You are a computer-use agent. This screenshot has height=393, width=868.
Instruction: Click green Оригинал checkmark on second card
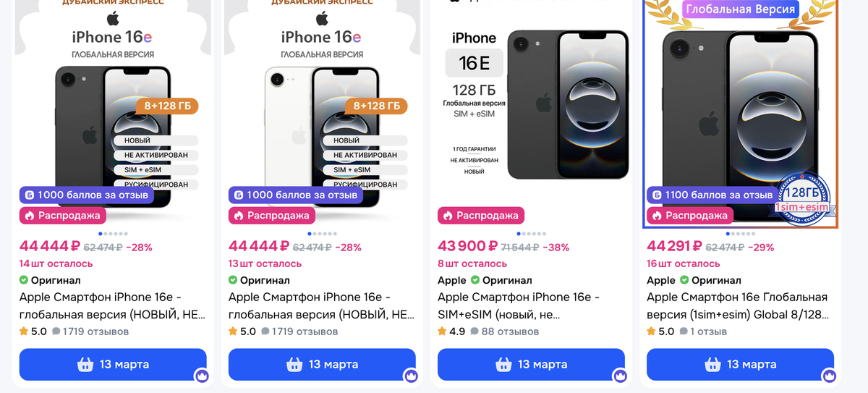pyautogui.click(x=233, y=280)
